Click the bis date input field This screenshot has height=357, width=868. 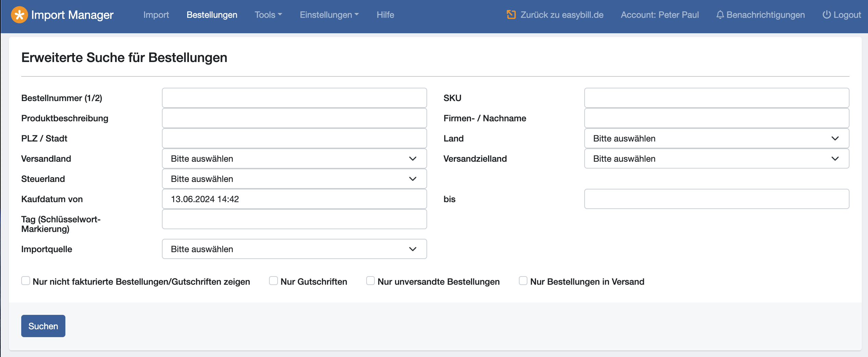pyautogui.click(x=717, y=199)
